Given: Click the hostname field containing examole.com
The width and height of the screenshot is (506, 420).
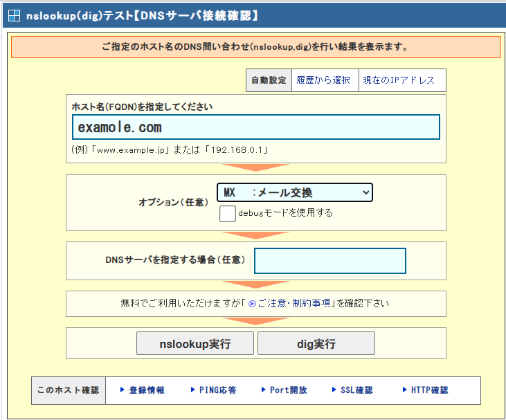Looking at the screenshot, I should click(x=255, y=127).
